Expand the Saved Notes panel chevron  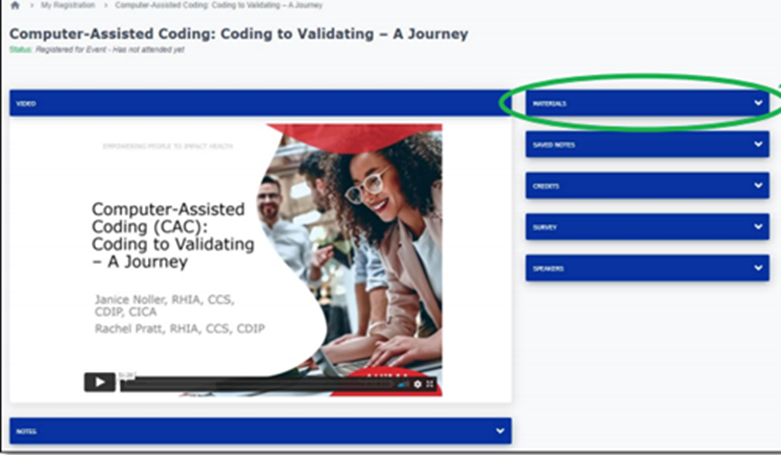click(758, 145)
